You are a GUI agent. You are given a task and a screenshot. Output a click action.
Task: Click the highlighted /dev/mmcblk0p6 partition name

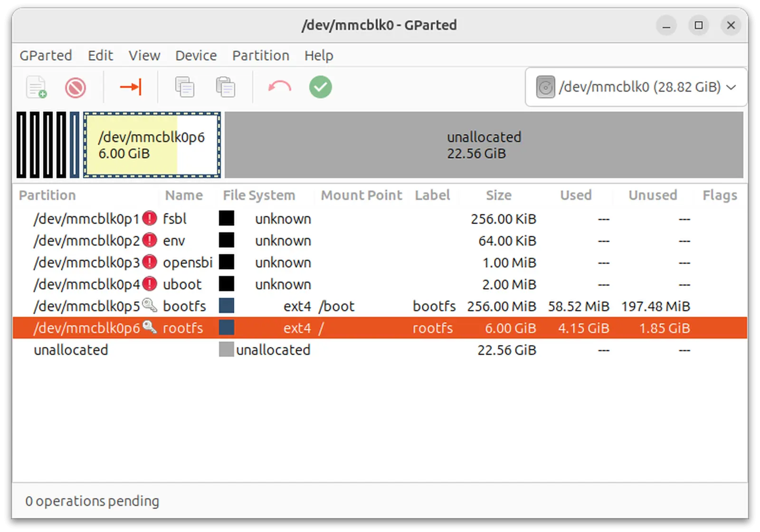click(87, 328)
